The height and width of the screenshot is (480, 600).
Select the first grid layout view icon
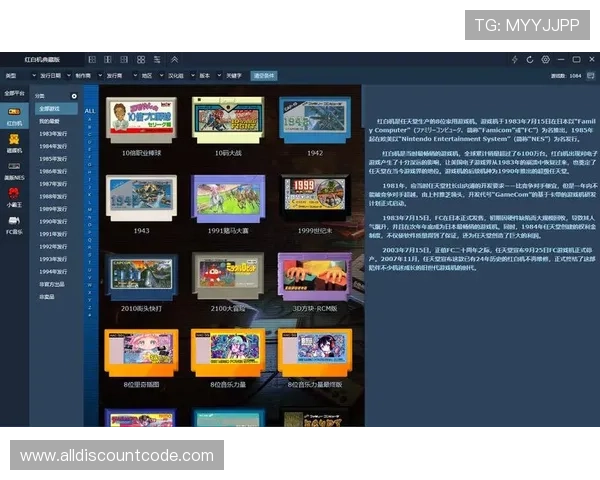(x=92, y=59)
